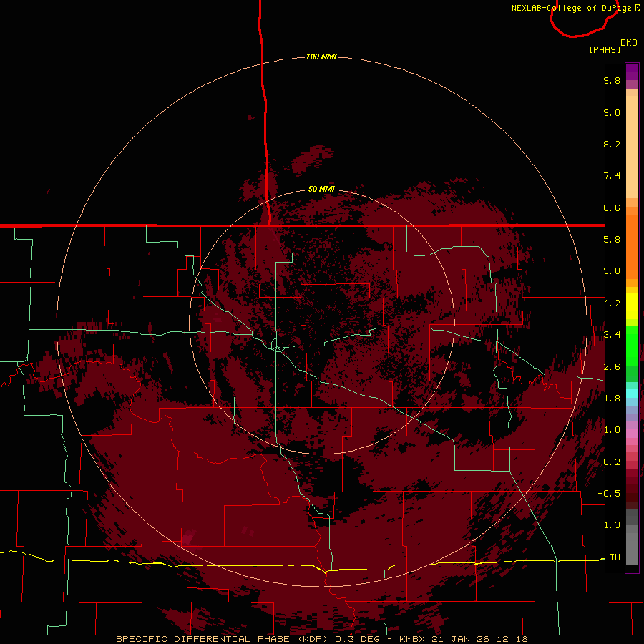Click the 100 NMI range ring label

[321, 57]
